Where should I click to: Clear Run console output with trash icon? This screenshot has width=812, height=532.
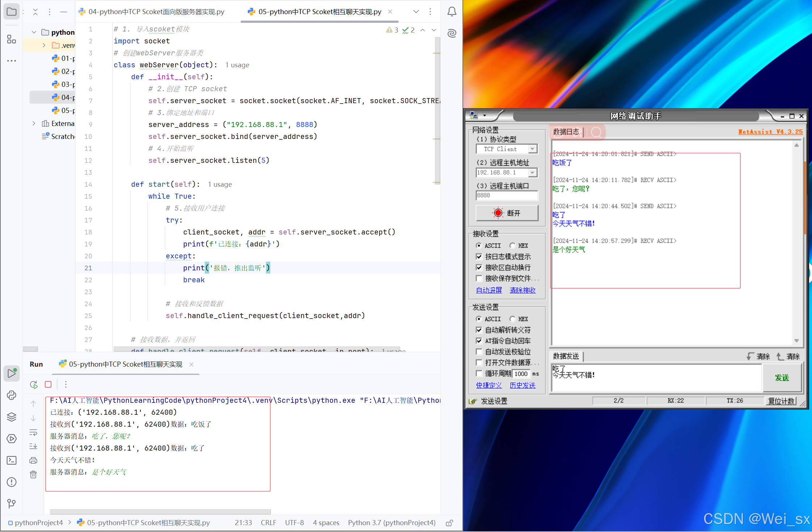(x=33, y=474)
